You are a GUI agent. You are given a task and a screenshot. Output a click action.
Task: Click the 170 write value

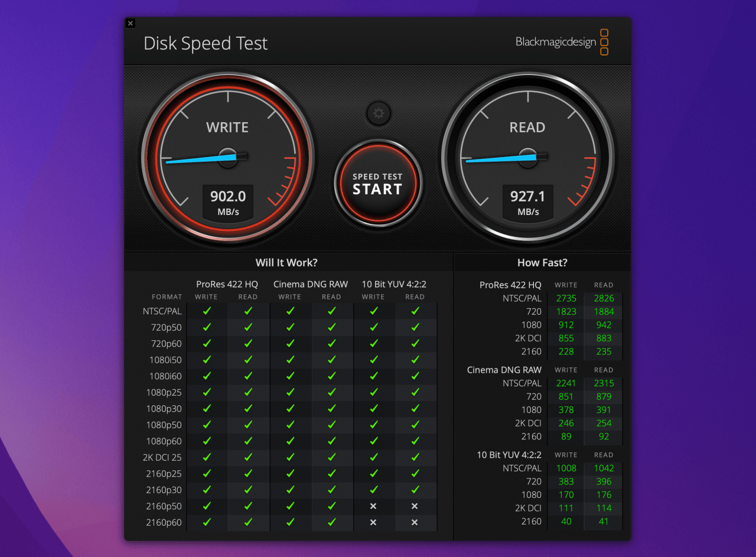(x=566, y=495)
